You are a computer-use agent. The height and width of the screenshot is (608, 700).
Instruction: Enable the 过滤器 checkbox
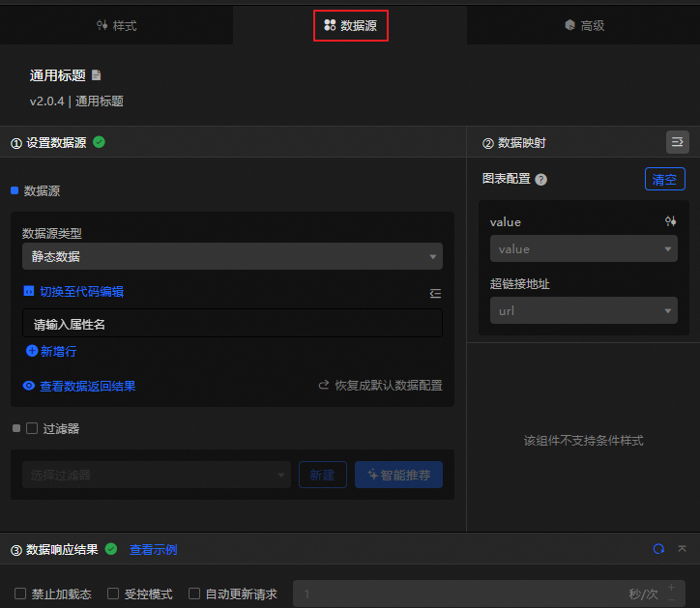32,428
